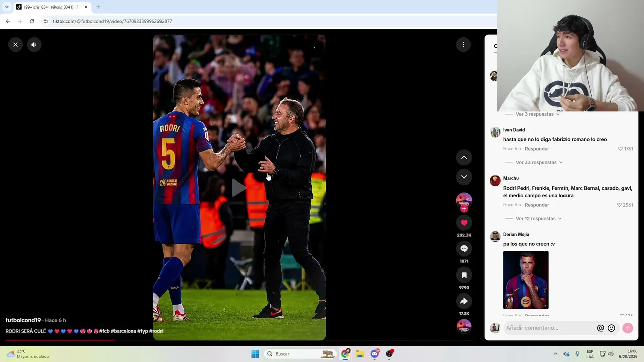The image size is (644, 362).
Task: Open Derian Mejia's profile picture
Action: pyautogui.click(x=495, y=236)
